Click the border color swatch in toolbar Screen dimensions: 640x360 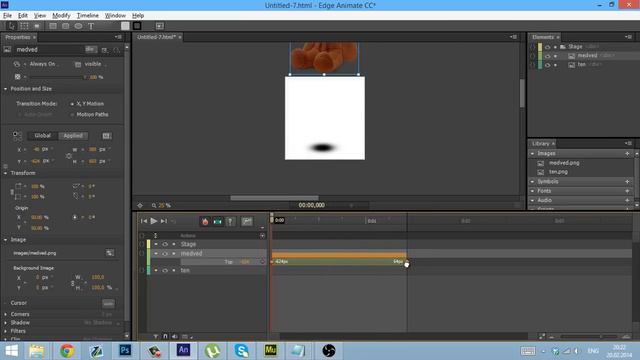(x=137, y=26)
